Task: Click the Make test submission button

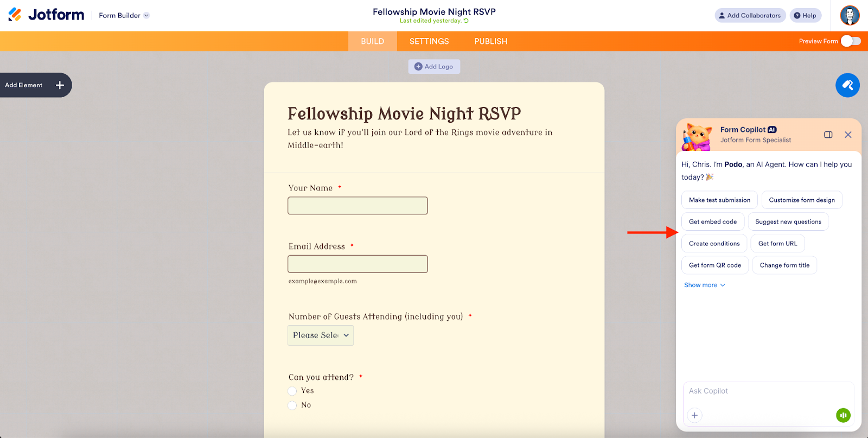Action: 719,200
